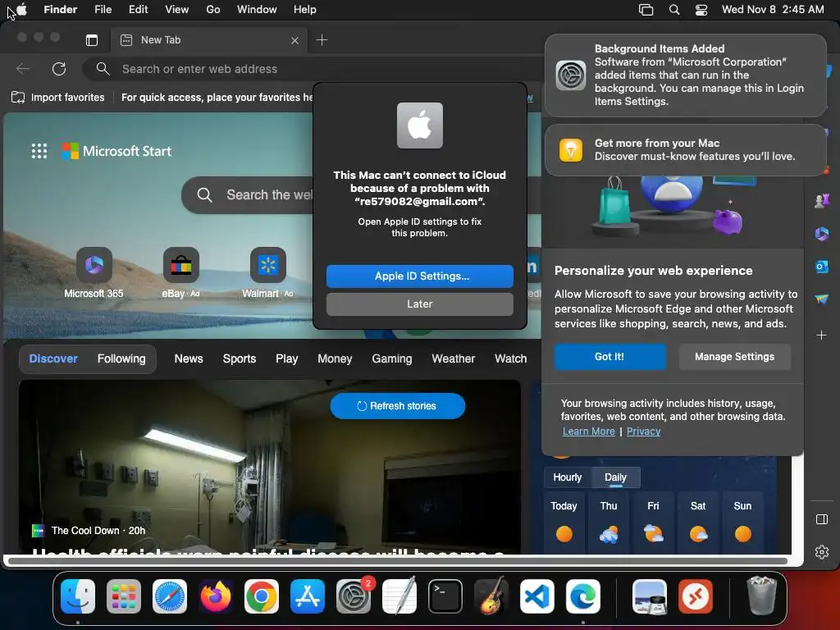The image size is (840, 630).
Task: Click the Apple ID Settings button
Action: click(420, 276)
